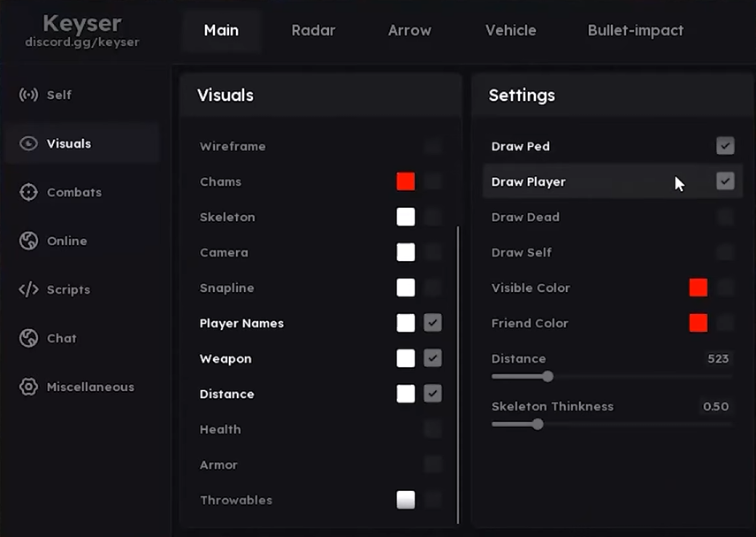Pick the Visible Color red swatch
This screenshot has width=756, height=537.
tap(699, 288)
